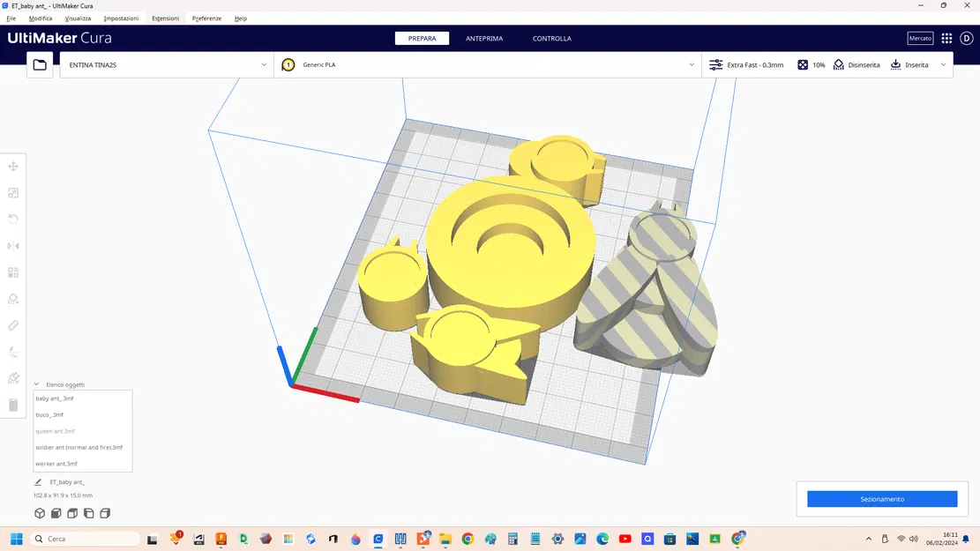Collapse the Elenco oggetti object list
Screen dimensions: 980x551
36,383
